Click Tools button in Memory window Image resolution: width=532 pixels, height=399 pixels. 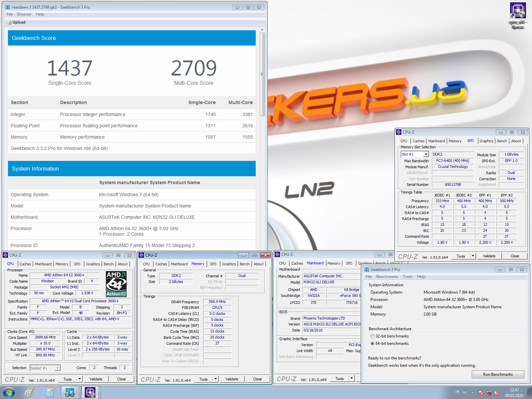pyautogui.click(x=203, y=379)
